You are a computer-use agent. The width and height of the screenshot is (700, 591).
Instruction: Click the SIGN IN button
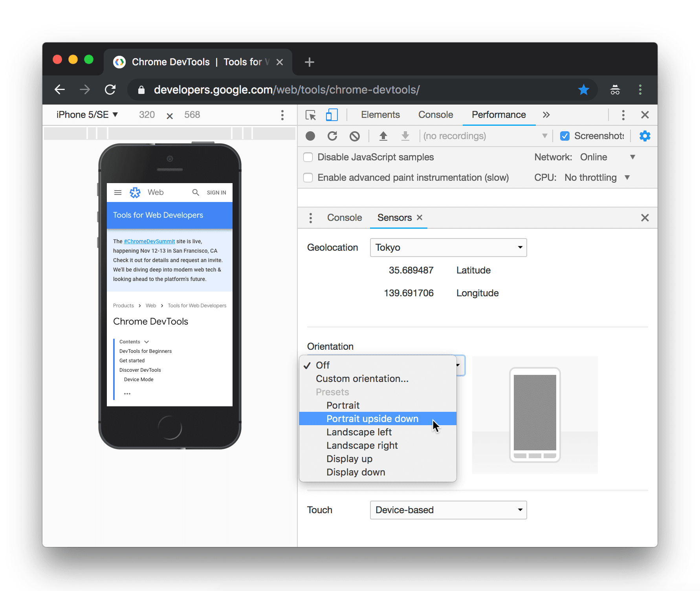click(x=216, y=192)
